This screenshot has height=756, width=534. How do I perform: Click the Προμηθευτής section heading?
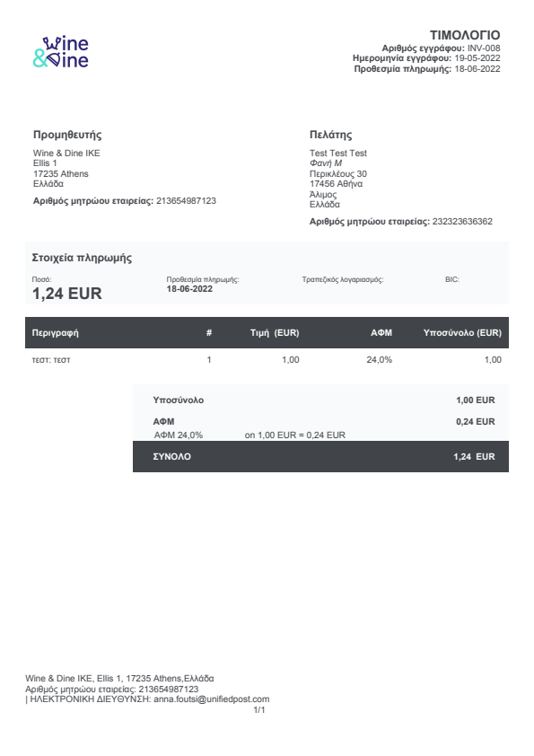(67, 135)
